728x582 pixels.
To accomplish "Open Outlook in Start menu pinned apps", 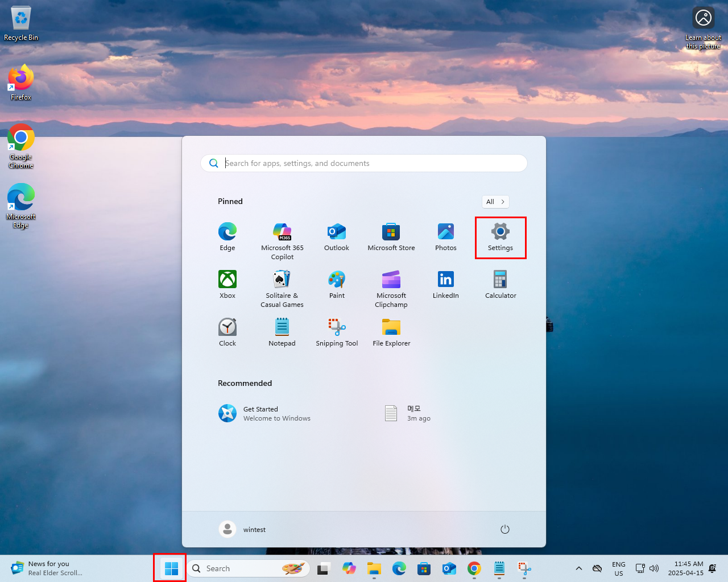I will 337,237.
